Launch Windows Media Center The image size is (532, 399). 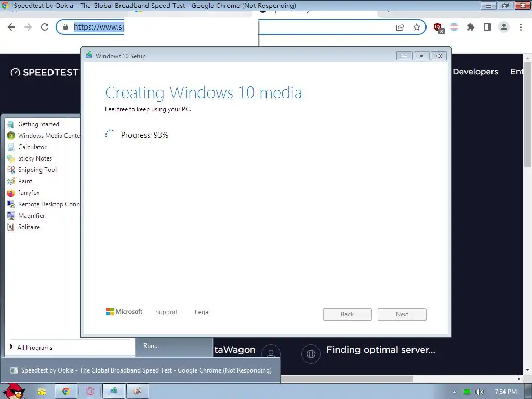point(43,136)
